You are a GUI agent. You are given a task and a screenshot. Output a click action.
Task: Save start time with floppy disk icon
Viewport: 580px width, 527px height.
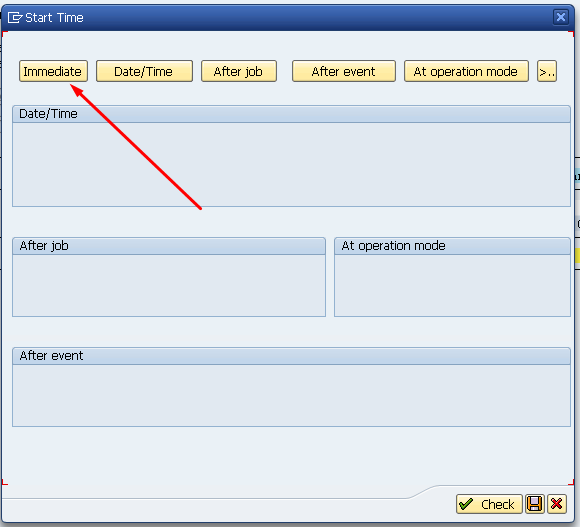[535, 504]
